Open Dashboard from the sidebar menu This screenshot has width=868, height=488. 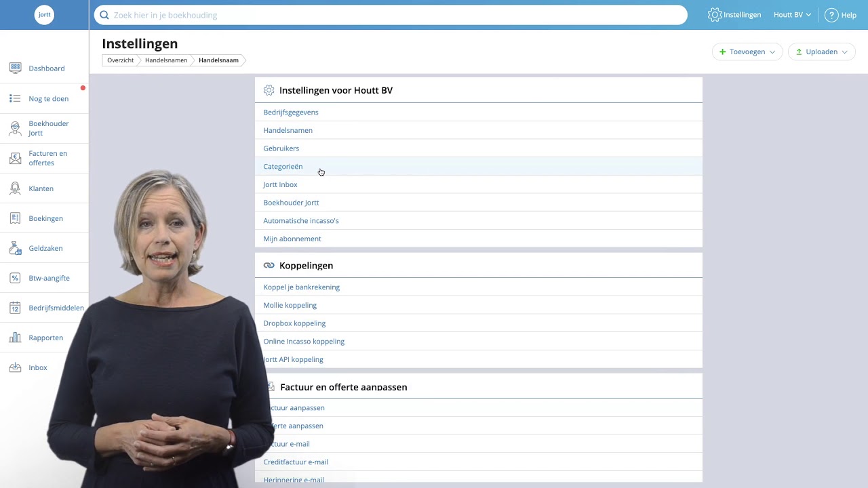pos(47,68)
